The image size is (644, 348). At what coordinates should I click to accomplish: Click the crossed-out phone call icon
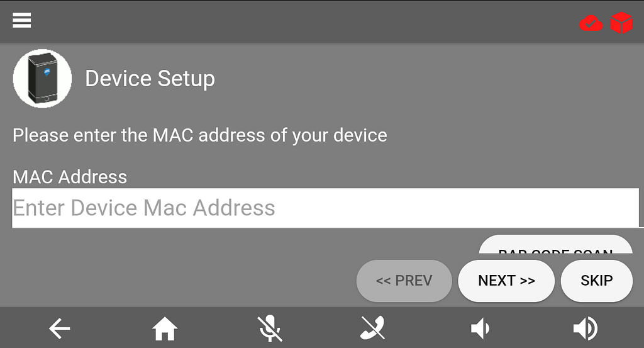373,327
